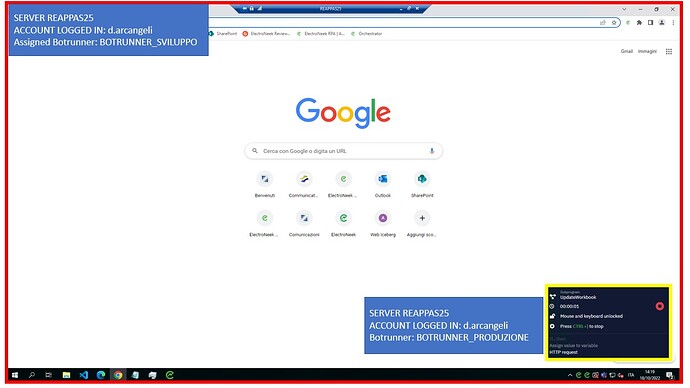Open the notification center icon
Screen dimensions: 690x388
(x=669, y=375)
